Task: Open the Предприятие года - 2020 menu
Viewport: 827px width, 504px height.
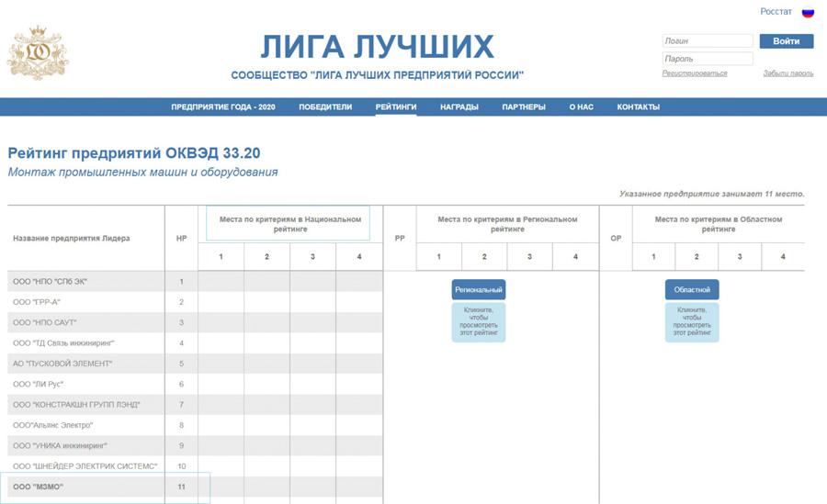Action: pos(223,107)
